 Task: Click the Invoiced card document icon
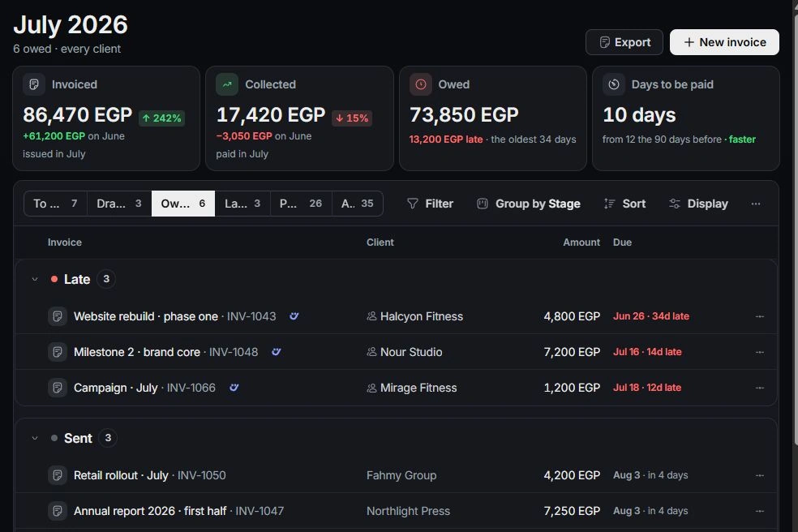click(x=34, y=84)
